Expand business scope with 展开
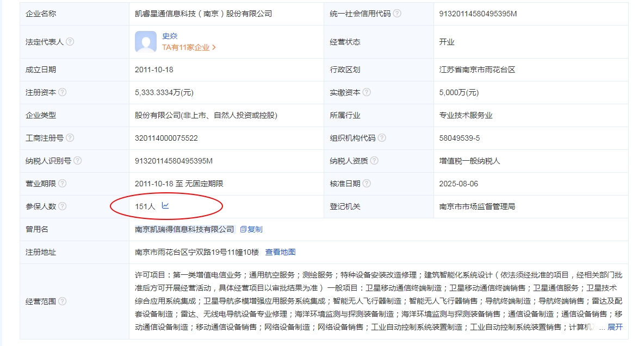 [x=615, y=327]
